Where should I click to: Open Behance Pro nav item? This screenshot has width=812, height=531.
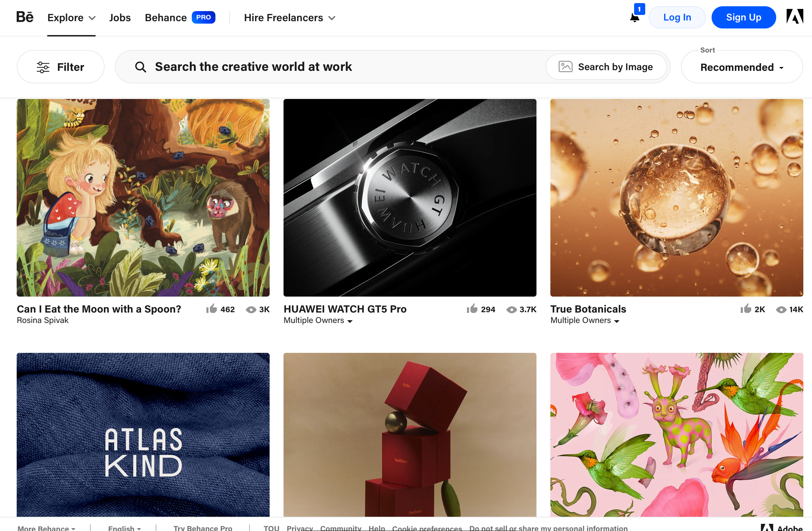pyautogui.click(x=180, y=18)
